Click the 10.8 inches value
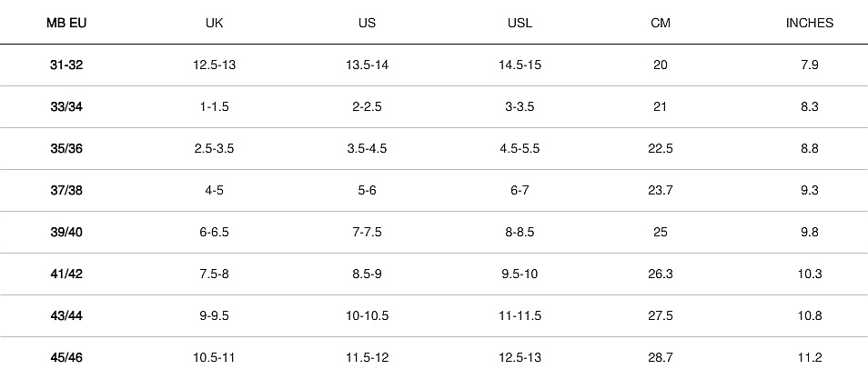This screenshot has width=868, height=379. (x=809, y=315)
